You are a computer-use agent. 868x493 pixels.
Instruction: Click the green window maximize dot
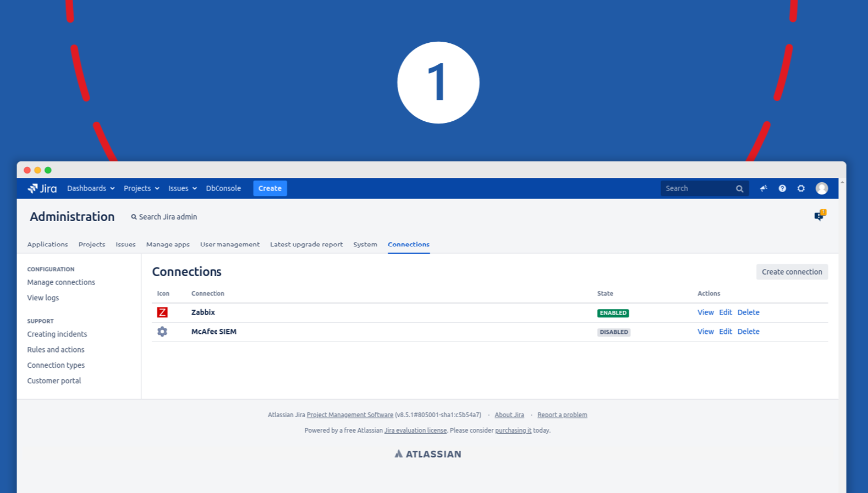48,170
